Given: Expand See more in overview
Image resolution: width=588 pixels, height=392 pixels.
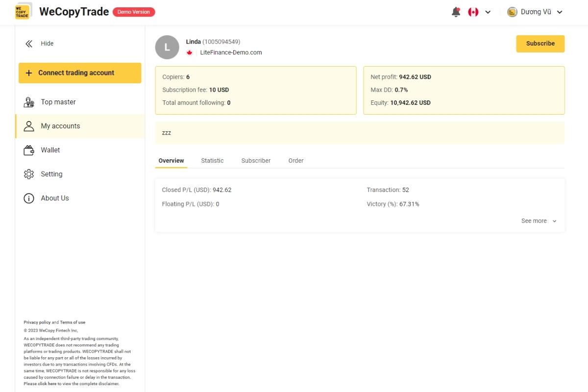Looking at the screenshot, I should click(539, 221).
